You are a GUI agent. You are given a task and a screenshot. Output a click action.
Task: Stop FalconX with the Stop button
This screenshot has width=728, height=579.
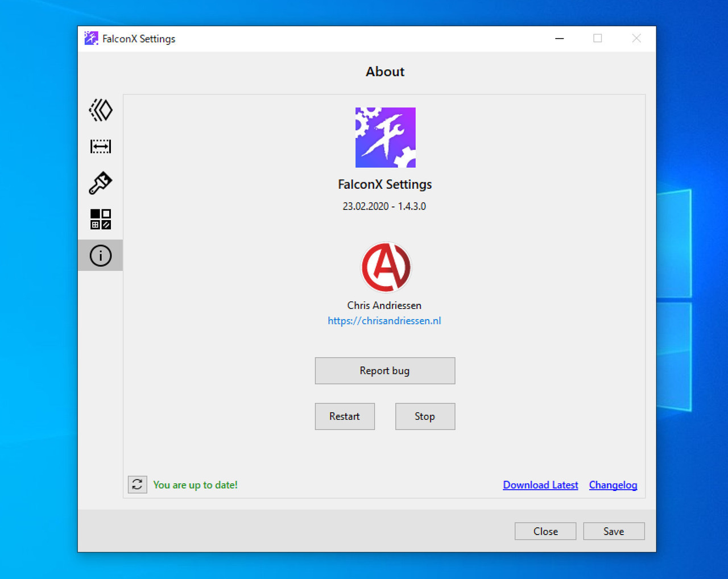425,416
